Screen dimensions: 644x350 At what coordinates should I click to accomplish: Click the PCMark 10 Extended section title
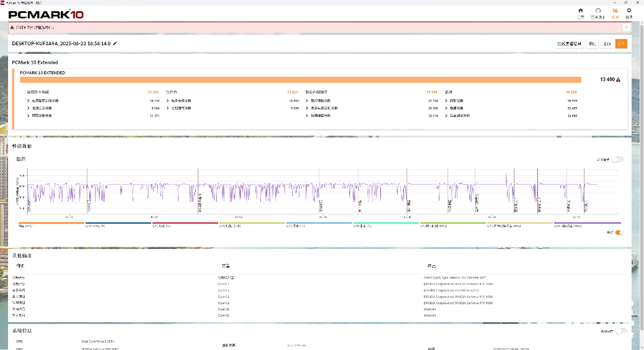(x=35, y=63)
